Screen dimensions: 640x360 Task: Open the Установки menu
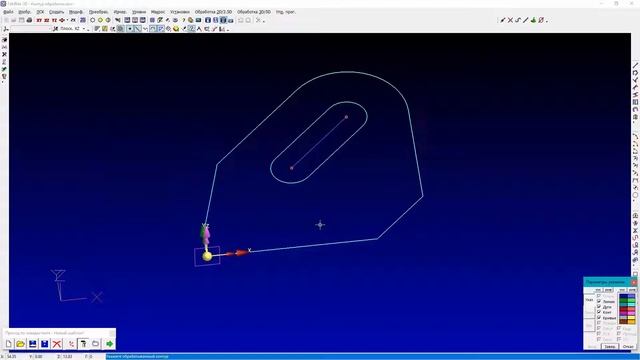pos(180,12)
